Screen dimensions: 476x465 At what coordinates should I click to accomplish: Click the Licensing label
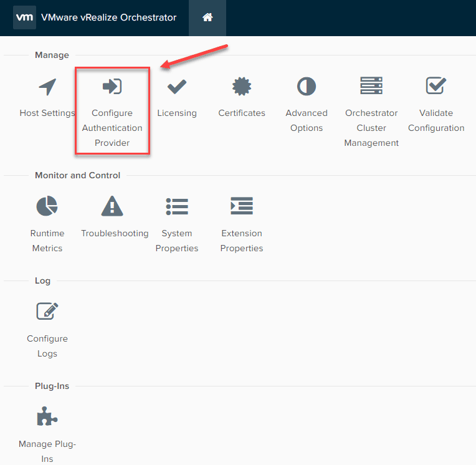177,113
